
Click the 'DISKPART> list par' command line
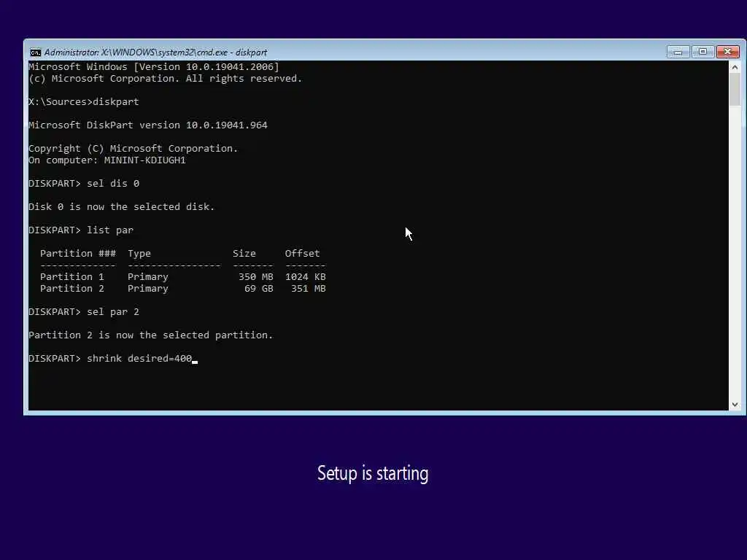(x=81, y=230)
